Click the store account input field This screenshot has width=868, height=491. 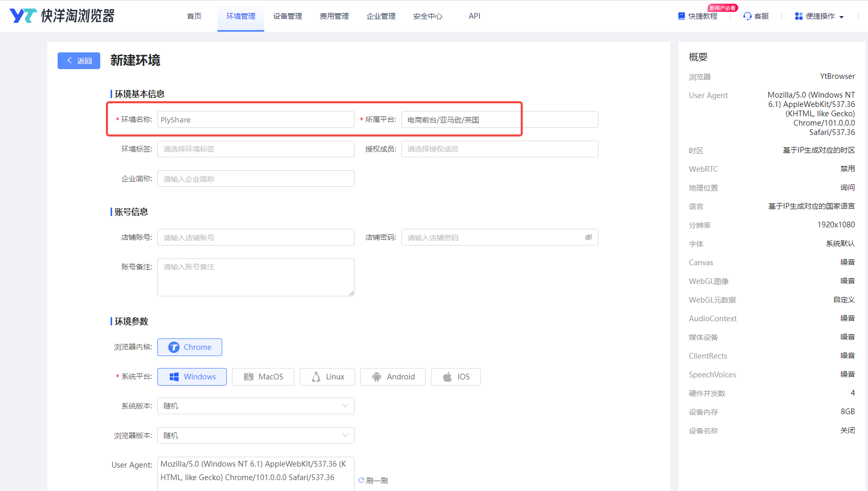point(256,237)
